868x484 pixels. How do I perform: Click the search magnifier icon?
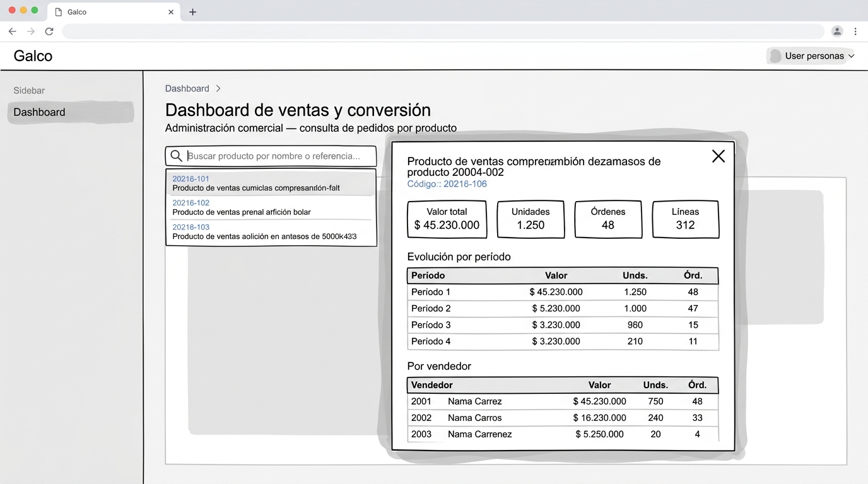177,156
